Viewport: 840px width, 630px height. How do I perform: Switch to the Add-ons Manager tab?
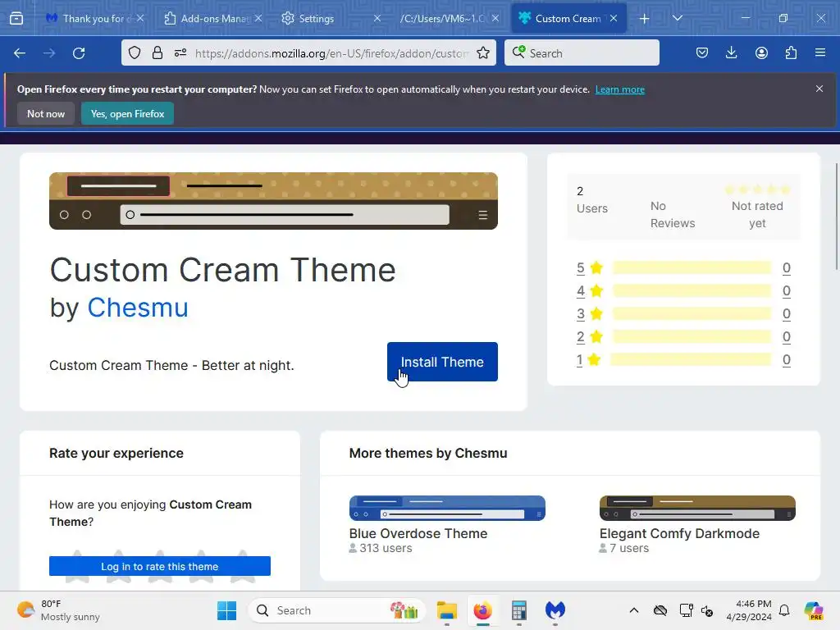[213, 18]
